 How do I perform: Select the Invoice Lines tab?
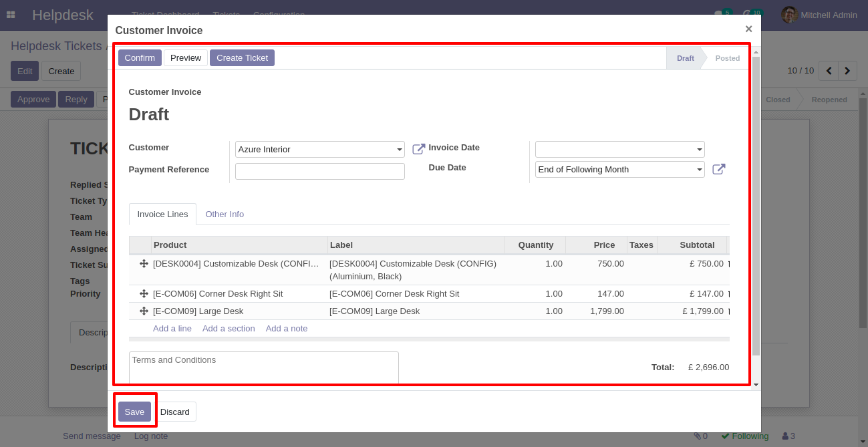point(162,214)
